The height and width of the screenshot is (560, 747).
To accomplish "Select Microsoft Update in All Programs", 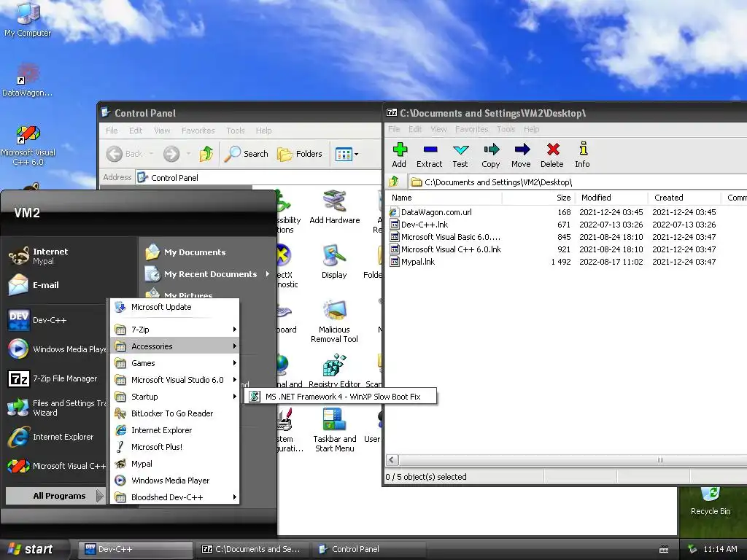I will (x=175, y=307).
